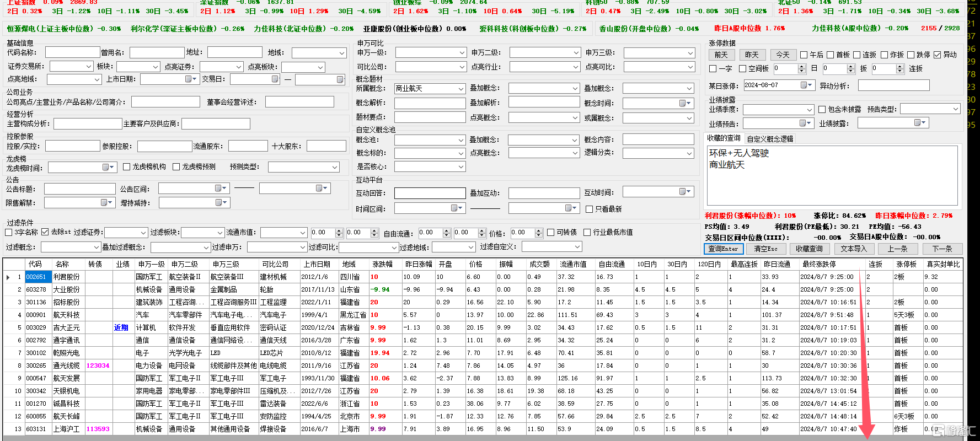Open calendar for 交易日 start date
This screenshot has height=441, width=980.
tap(275, 79)
